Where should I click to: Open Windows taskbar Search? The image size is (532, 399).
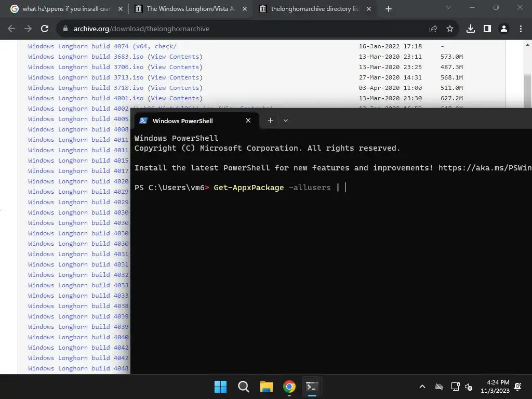coord(244,387)
